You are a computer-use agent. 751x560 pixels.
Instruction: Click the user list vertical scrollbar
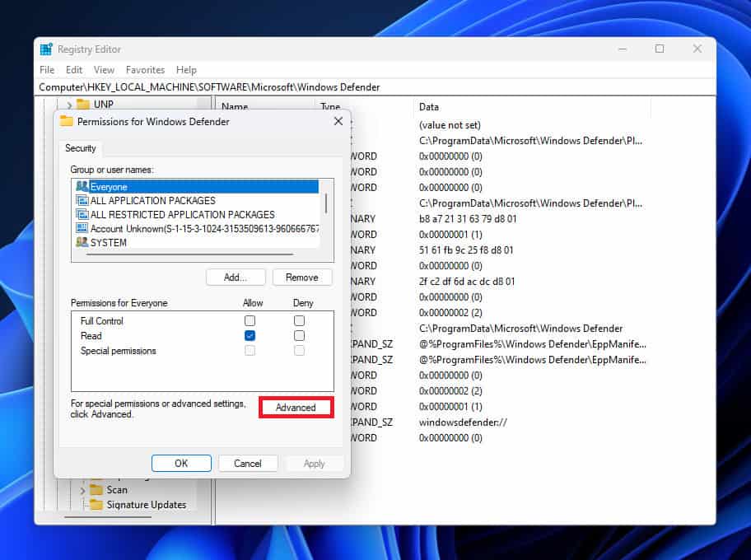click(x=326, y=203)
